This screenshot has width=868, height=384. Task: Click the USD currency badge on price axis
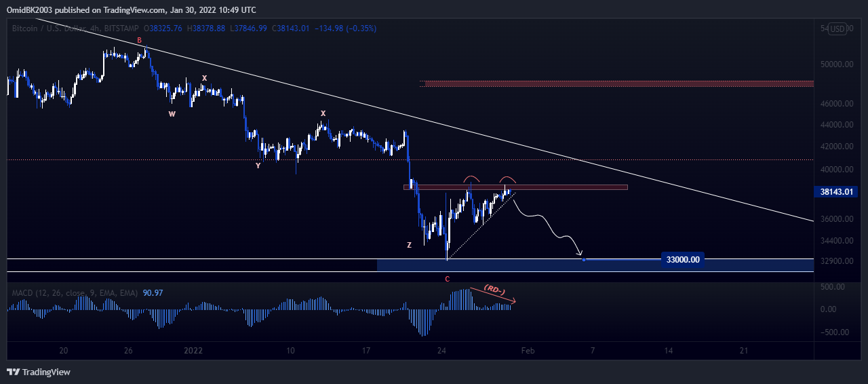click(837, 28)
